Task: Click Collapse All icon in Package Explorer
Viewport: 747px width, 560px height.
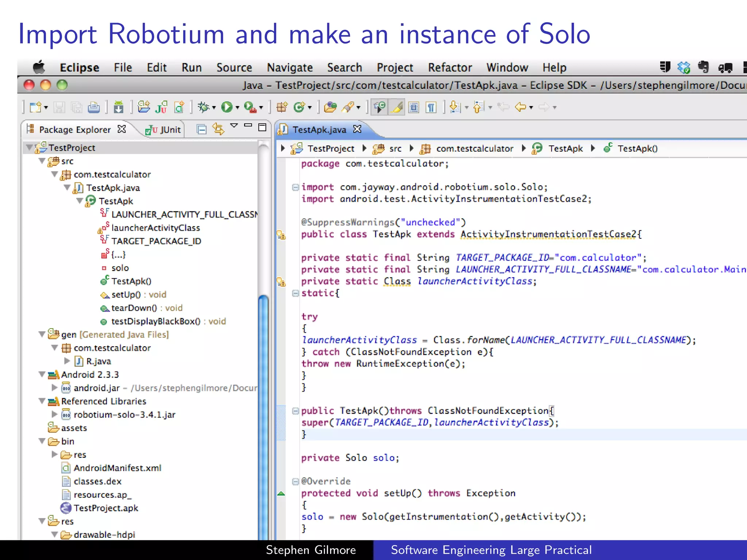Action: coord(201,129)
